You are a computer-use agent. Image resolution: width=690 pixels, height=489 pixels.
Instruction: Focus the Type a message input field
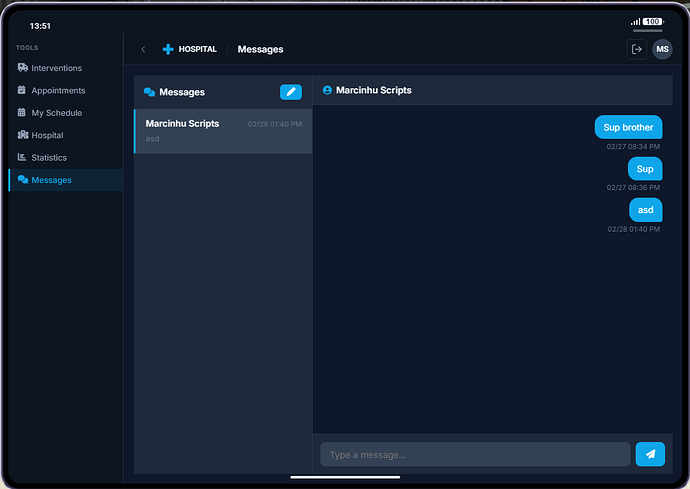[475, 455]
